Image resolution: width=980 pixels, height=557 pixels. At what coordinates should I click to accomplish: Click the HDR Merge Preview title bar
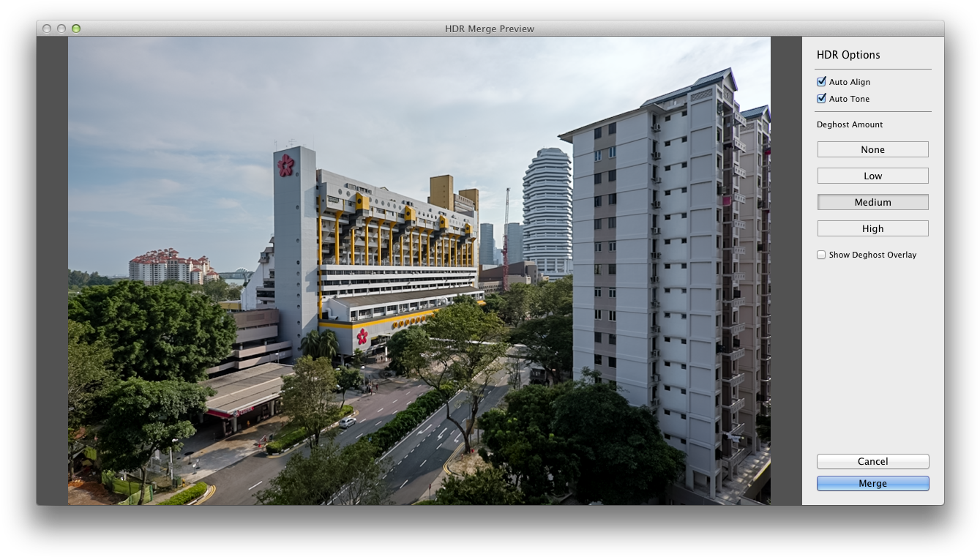click(x=490, y=29)
